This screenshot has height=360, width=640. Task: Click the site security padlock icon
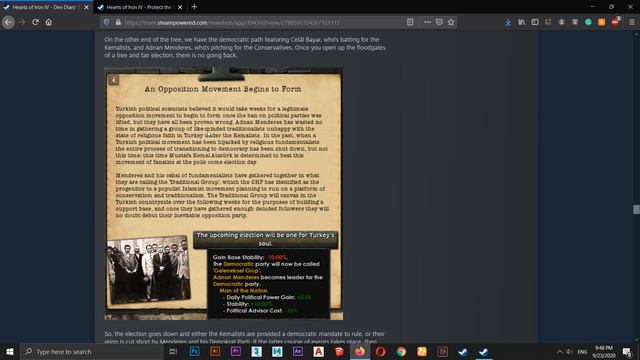pos(118,22)
